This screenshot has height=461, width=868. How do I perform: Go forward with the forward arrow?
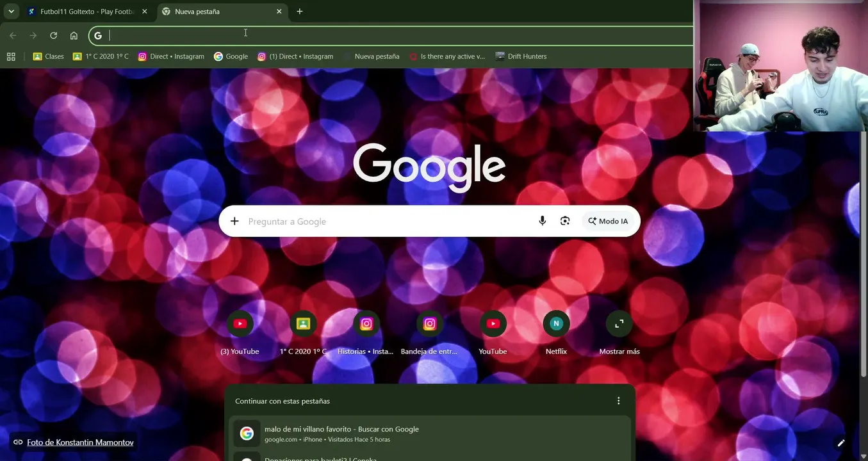coord(33,36)
